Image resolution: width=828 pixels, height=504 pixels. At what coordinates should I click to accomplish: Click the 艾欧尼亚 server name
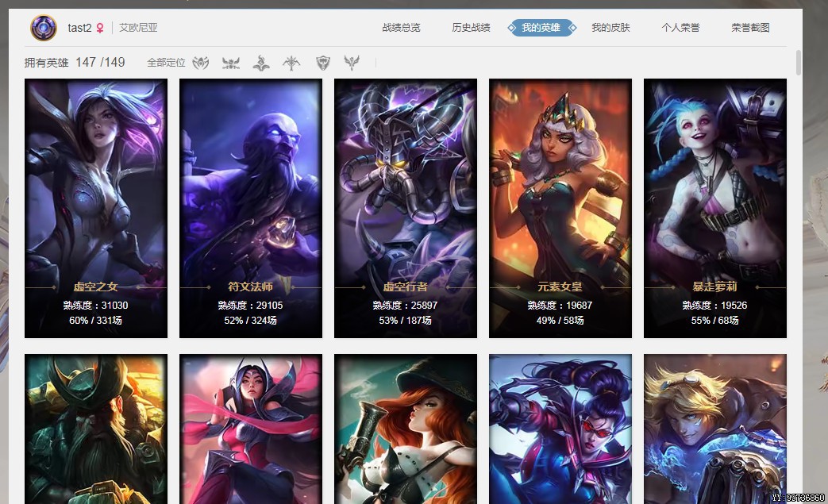(138, 28)
